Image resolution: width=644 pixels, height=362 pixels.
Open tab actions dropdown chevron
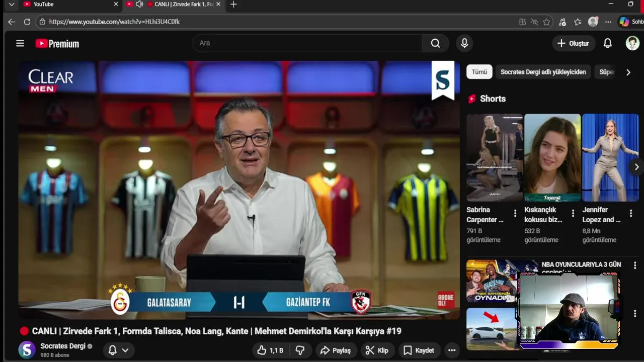[x=12, y=4]
